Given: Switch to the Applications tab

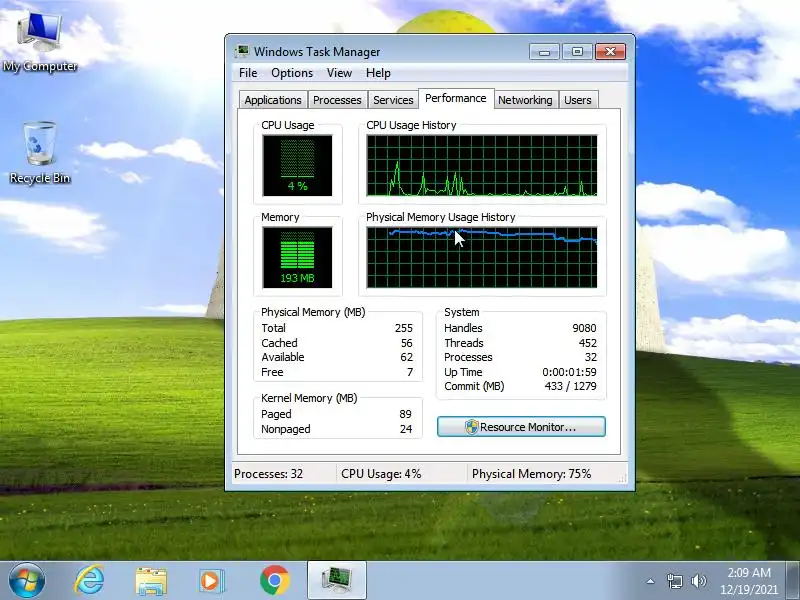Looking at the screenshot, I should 273,100.
